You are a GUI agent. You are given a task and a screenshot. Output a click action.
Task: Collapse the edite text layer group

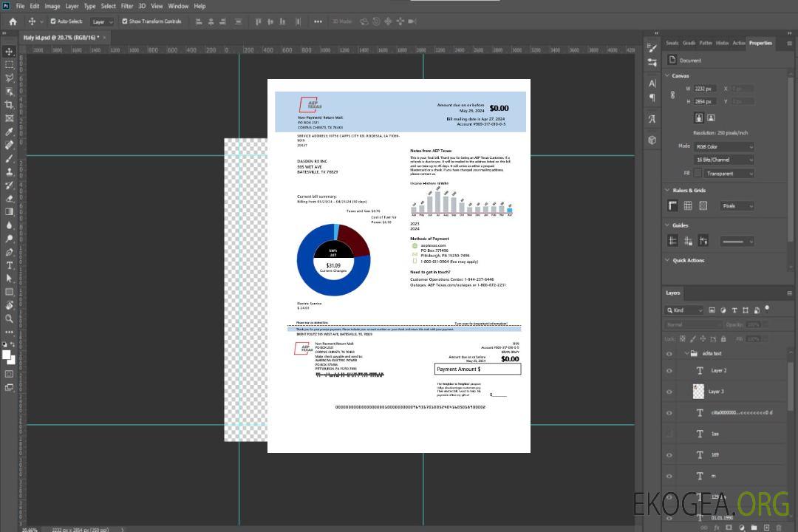pyautogui.click(x=686, y=353)
